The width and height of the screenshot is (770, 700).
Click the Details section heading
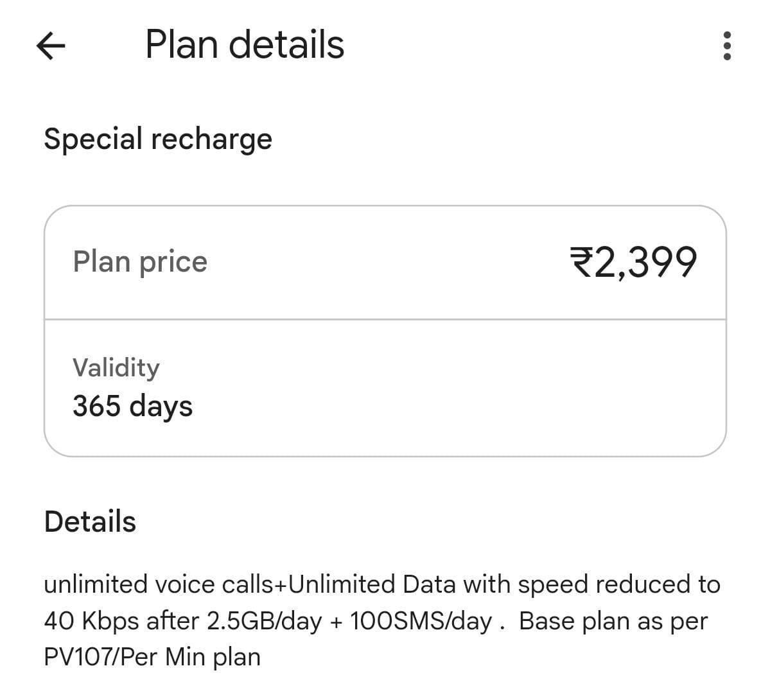click(x=90, y=521)
